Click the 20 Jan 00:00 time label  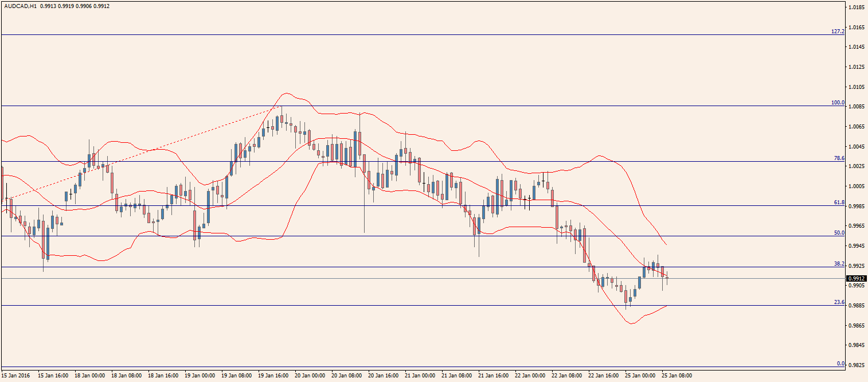coord(310,376)
